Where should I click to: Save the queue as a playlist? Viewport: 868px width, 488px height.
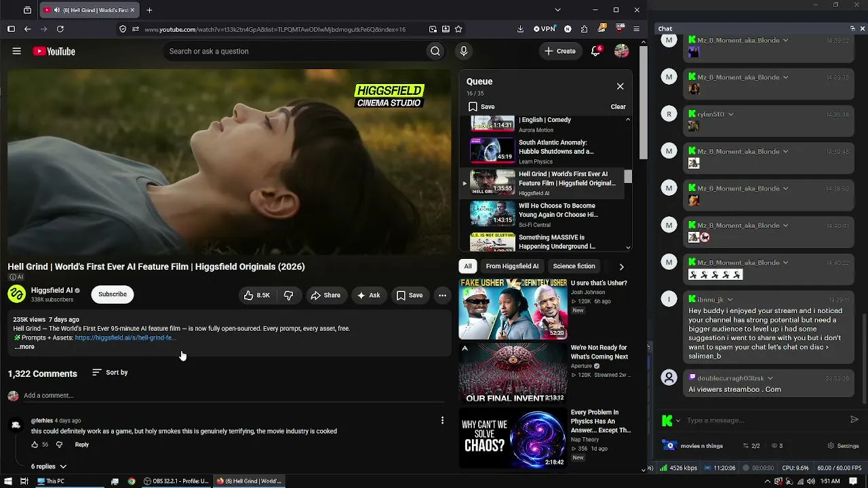(481, 106)
